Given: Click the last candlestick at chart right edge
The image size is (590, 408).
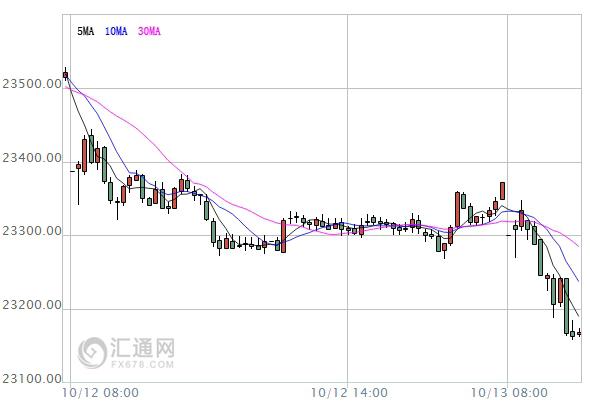Looking at the screenshot, I should (x=579, y=333).
